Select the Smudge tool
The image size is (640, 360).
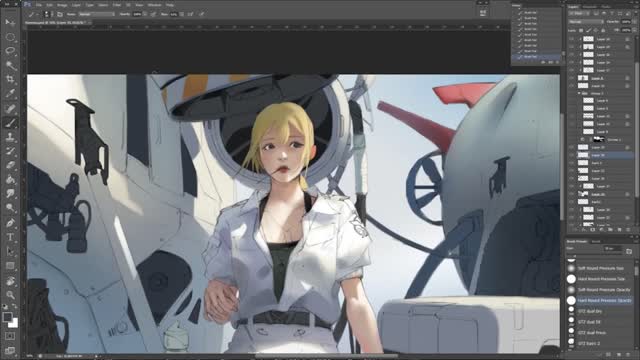(10, 193)
